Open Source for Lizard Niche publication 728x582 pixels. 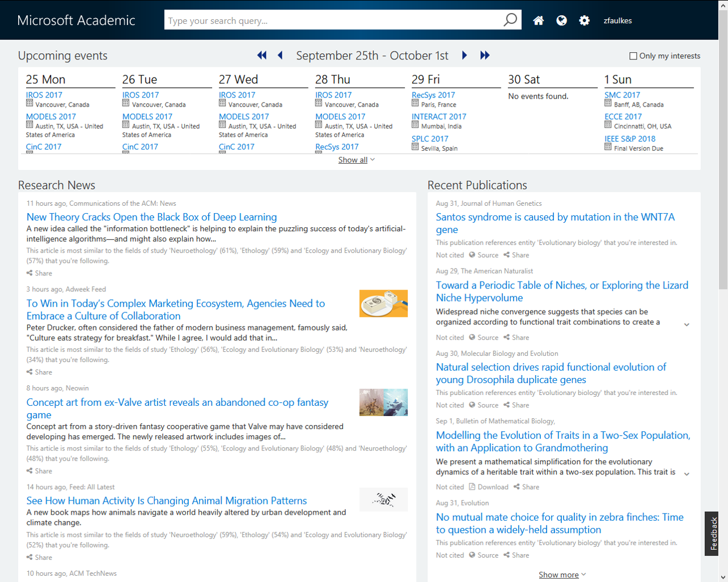point(484,337)
